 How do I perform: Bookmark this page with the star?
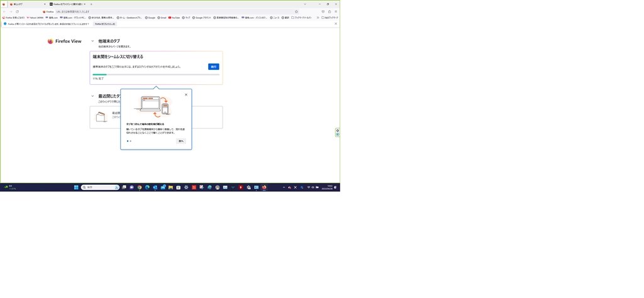296,11
